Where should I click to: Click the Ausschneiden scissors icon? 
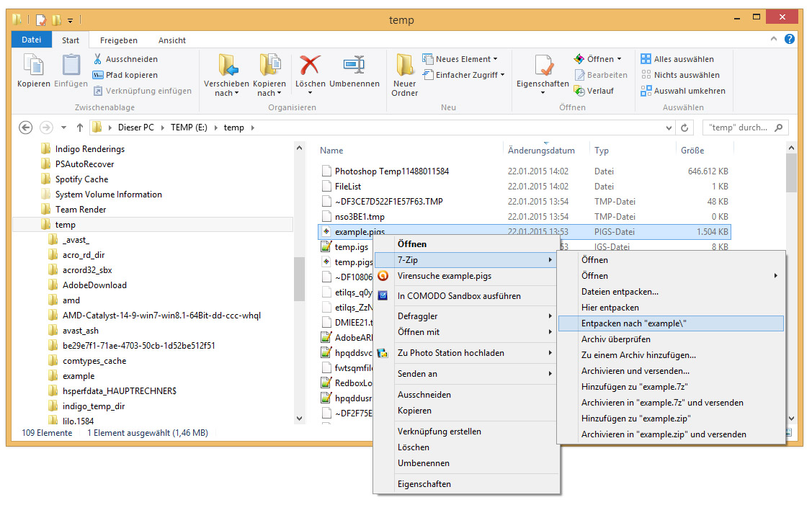coord(98,59)
